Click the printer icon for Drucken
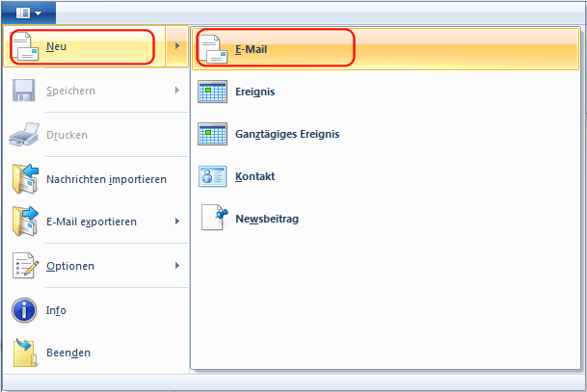This screenshot has height=392, width=587. (x=25, y=136)
